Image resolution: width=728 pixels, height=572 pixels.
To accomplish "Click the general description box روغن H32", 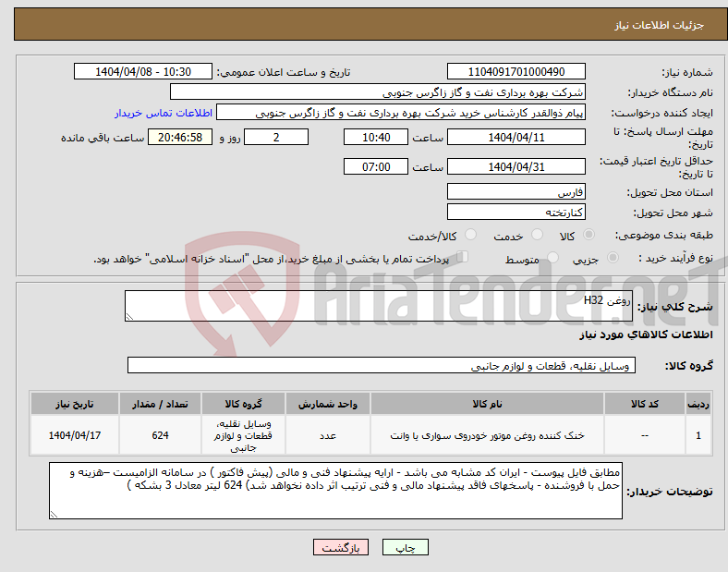I will coord(379,306).
